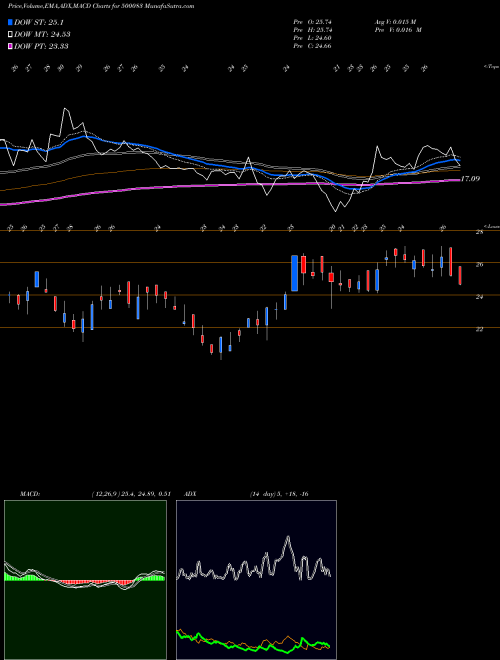Click the ADX panel title label
Viewport: 500px width, 660px height.
pyautogui.click(x=192, y=494)
